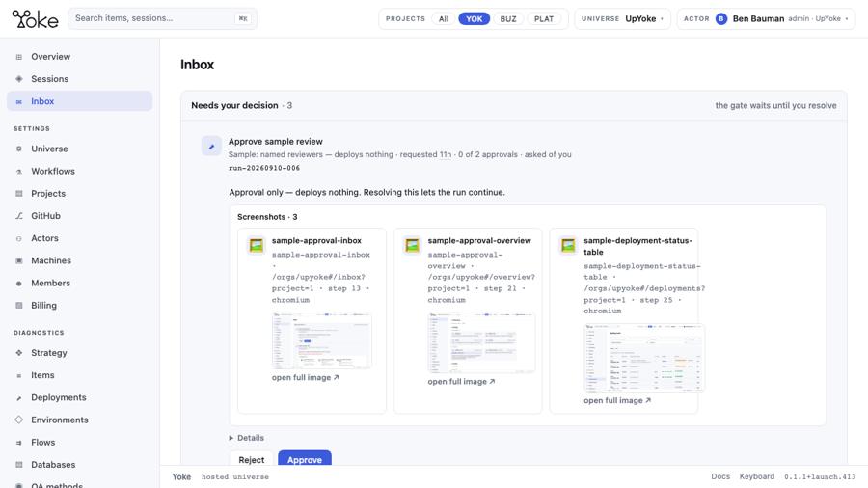Select the Sessions icon in sidebar
Image resolution: width=868 pixels, height=488 pixels.
coord(19,78)
